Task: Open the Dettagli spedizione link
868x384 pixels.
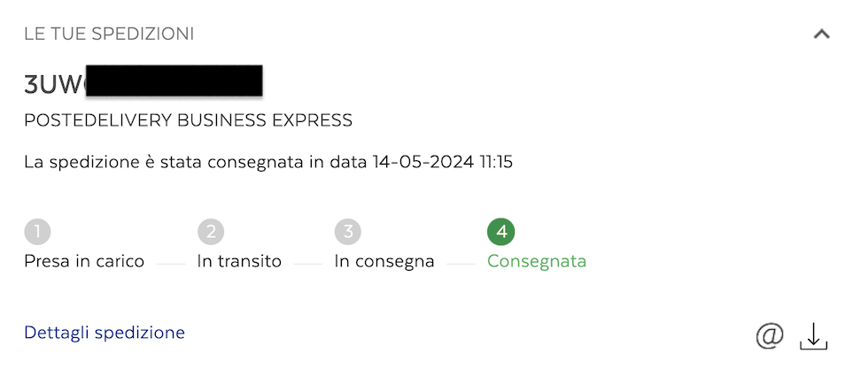Action: point(105,333)
